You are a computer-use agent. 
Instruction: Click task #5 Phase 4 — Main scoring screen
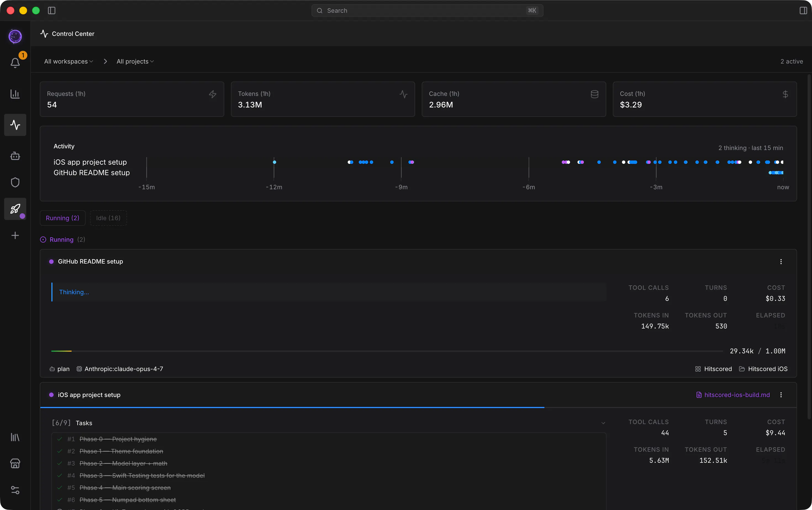[x=125, y=488]
